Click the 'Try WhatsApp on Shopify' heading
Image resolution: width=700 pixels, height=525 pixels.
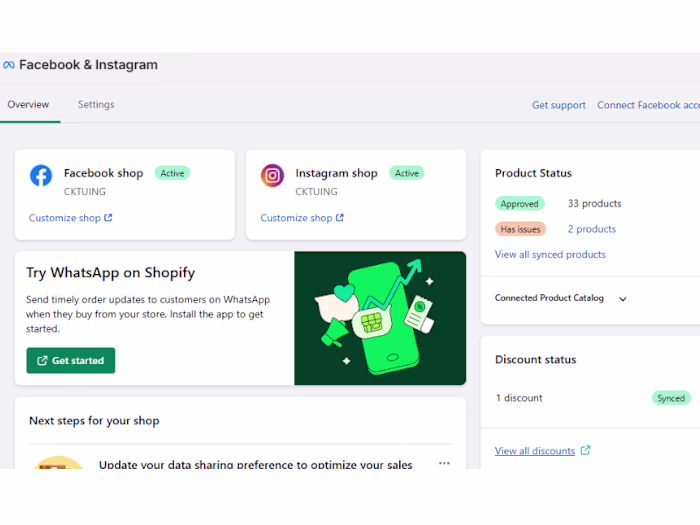(x=110, y=272)
